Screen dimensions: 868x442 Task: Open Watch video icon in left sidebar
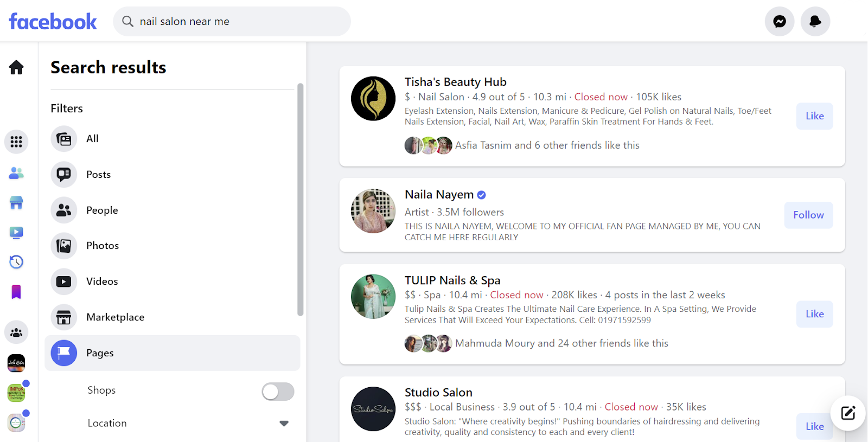coord(16,233)
